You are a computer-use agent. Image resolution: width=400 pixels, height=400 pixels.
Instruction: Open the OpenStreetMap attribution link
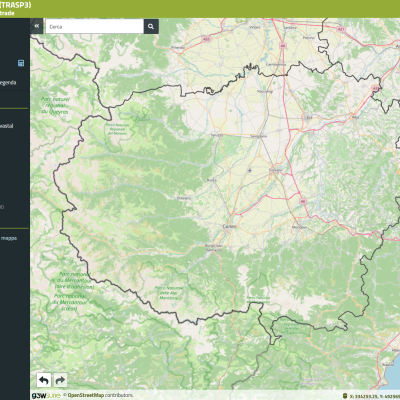[86, 395]
